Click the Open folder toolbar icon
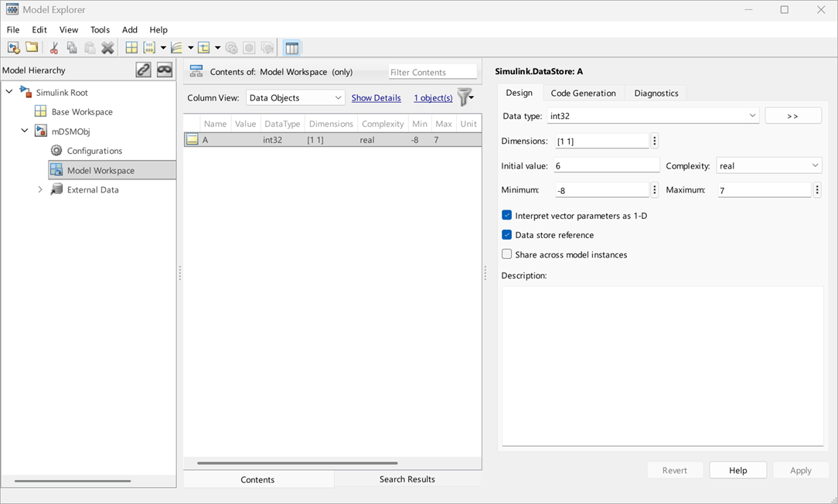This screenshot has height=504, width=838. 32,48
